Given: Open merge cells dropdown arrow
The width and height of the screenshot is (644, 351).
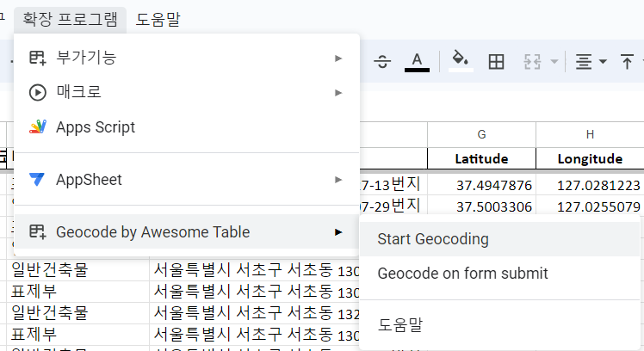Looking at the screenshot, I should [x=554, y=62].
